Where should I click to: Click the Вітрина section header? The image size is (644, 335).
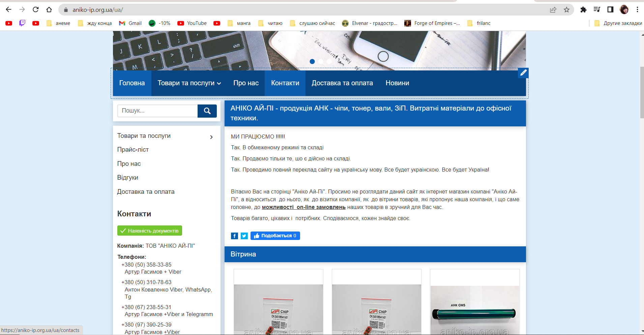coord(375,254)
